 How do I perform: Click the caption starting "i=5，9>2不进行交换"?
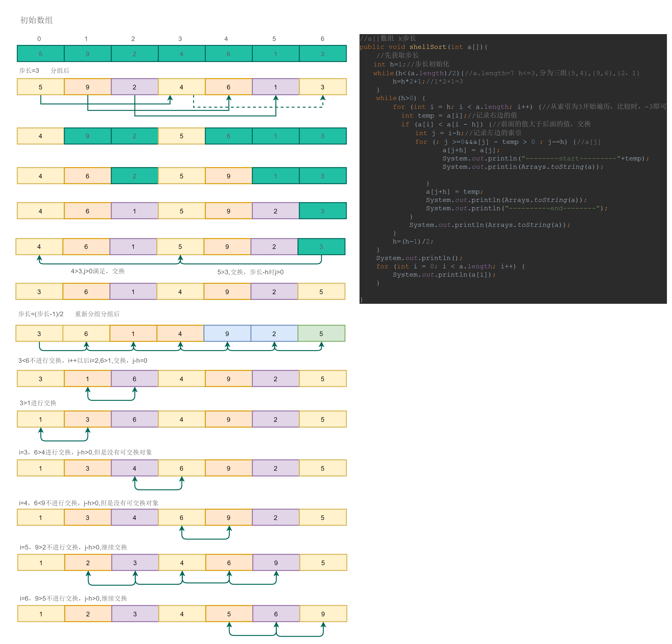(73, 547)
